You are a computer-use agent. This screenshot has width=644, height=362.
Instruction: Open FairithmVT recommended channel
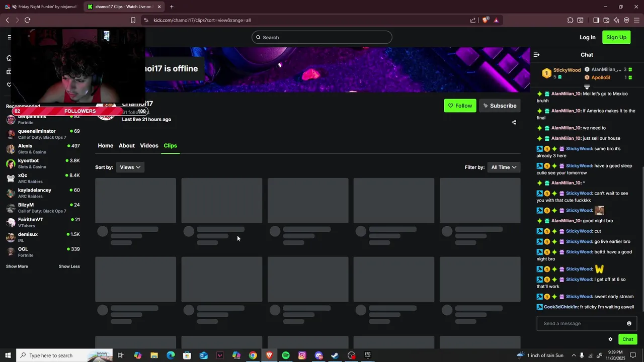[43, 222]
